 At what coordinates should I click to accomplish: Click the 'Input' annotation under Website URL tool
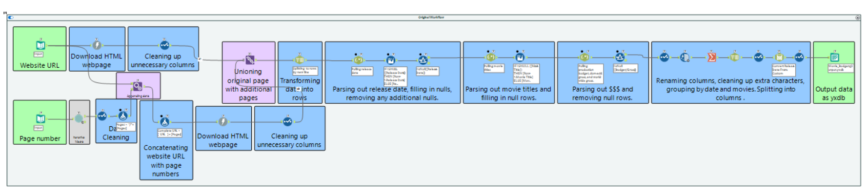click(x=39, y=54)
